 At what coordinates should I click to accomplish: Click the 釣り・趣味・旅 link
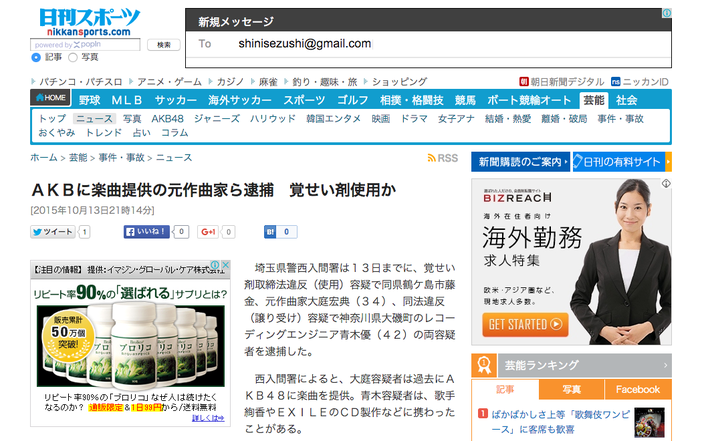[325, 82]
